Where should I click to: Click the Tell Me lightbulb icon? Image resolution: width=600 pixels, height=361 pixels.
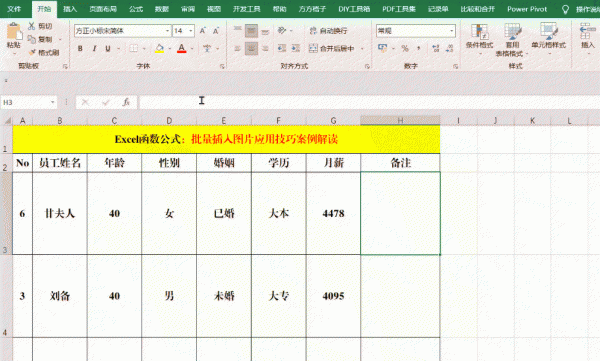(x=565, y=9)
